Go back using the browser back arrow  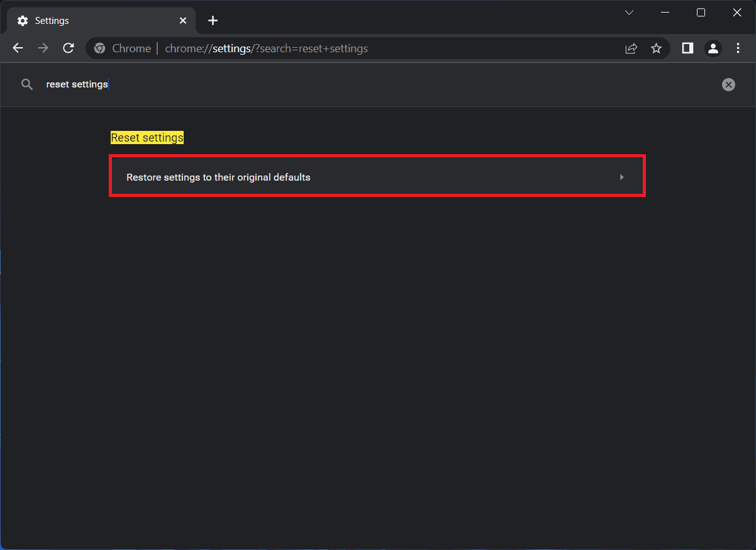click(18, 48)
